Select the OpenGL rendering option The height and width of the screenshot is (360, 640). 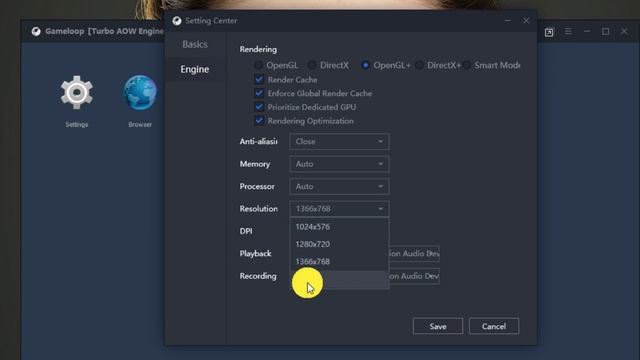coord(258,65)
